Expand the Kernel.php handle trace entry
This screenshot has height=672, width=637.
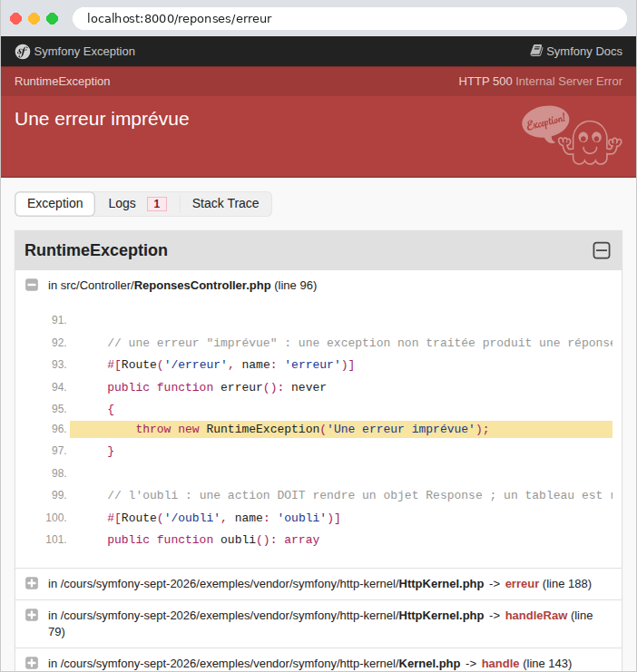[32, 663]
